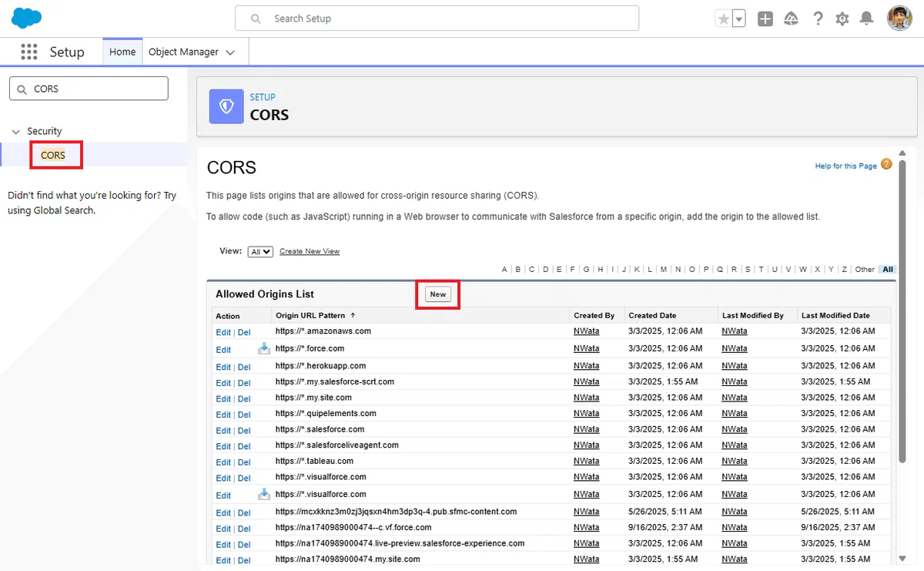The height and width of the screenshot is (571, 924).
Task: Edit the sfmc-content.com origin entry
Action: [223, 513]
